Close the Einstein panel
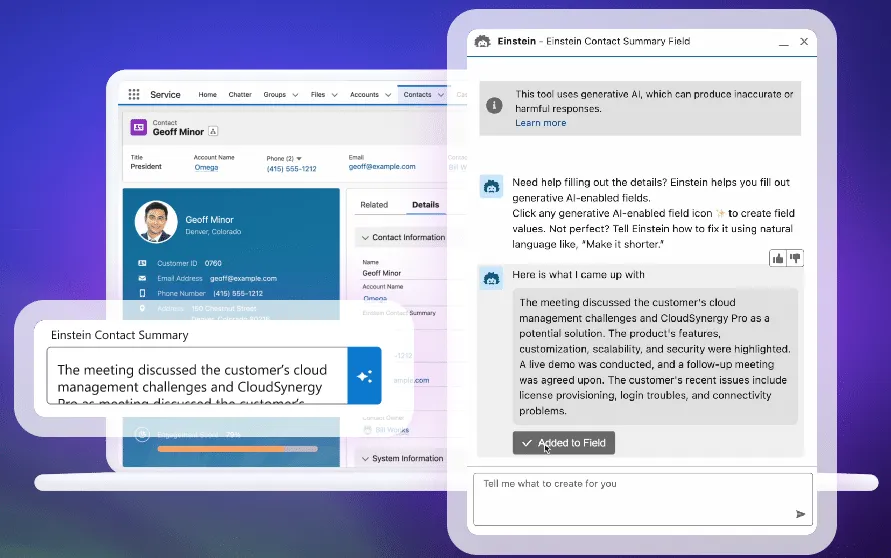Viewport: 891px width, 558px height. 804,41
